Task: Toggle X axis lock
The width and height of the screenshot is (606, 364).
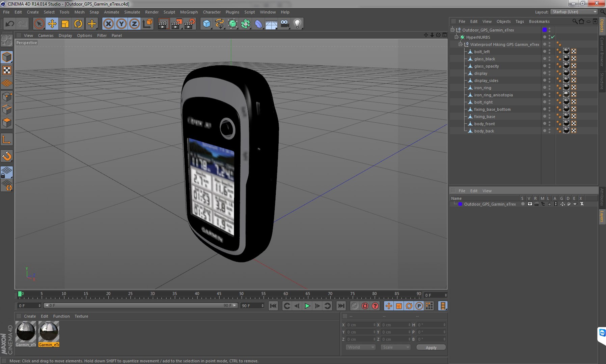Action: [108, 24]
